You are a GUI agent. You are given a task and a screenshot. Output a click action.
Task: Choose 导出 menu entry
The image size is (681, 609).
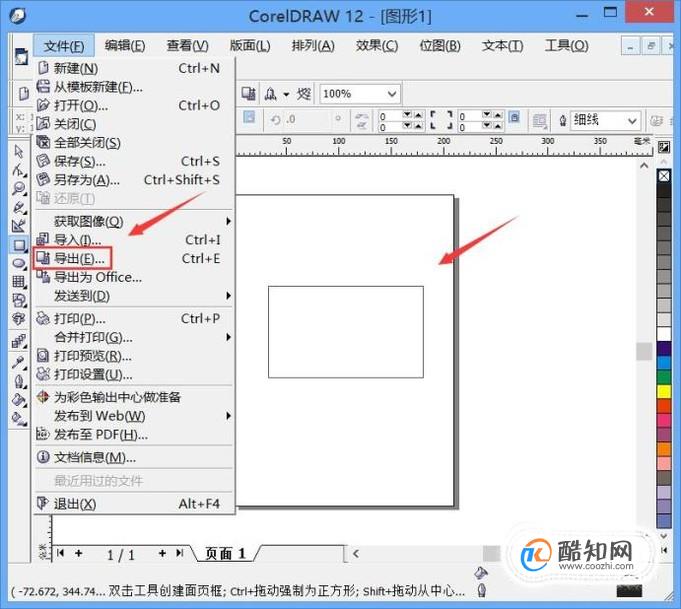(x=134, y=258)
